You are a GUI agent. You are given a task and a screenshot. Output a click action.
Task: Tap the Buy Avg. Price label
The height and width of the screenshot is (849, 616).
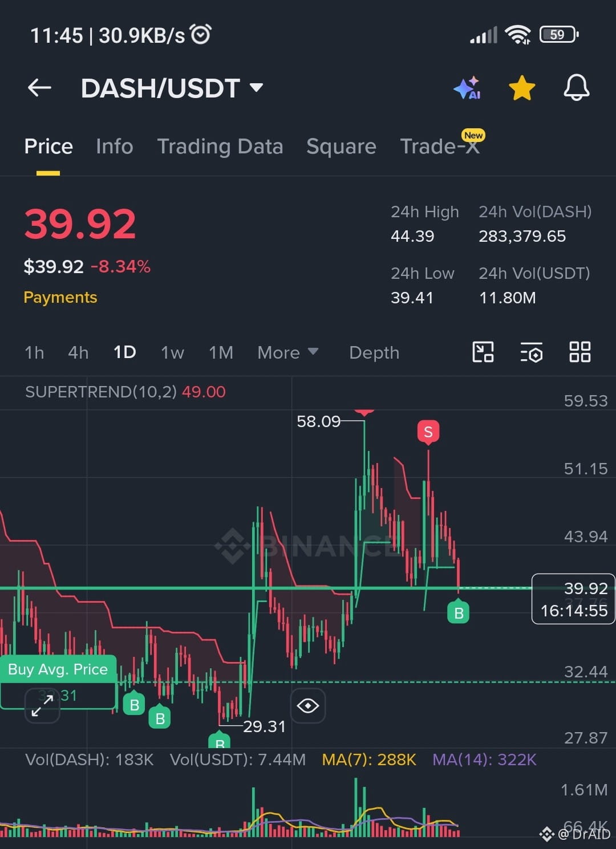click(58, 669)
